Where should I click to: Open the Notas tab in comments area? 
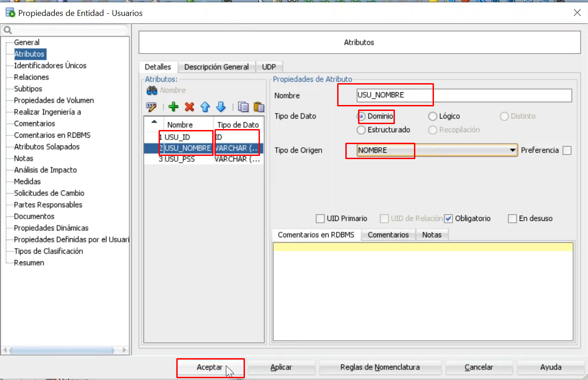point(432,235)
